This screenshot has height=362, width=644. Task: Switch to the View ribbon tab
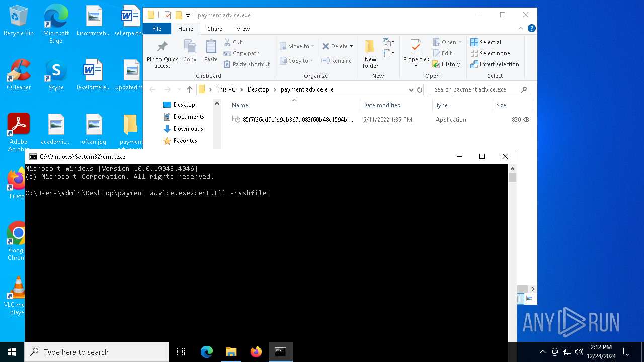coord(243,29)
